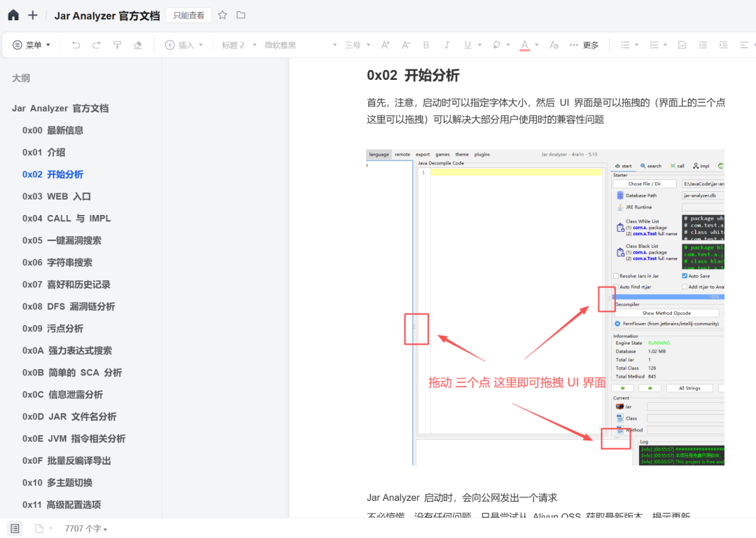Decrease paragraph indent

[x=703, y=45]
